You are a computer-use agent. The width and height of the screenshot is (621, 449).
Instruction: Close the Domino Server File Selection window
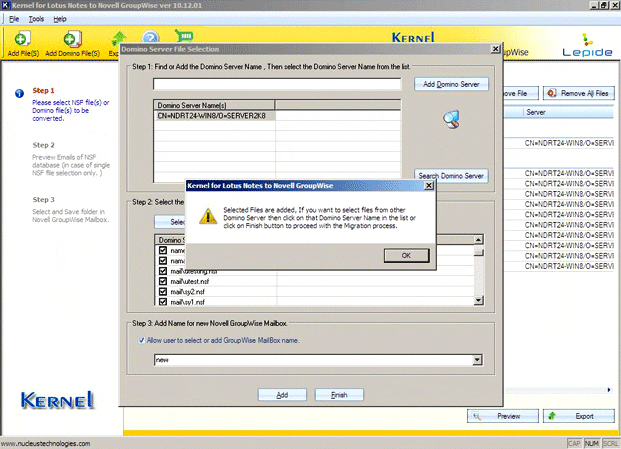point(495,49)
